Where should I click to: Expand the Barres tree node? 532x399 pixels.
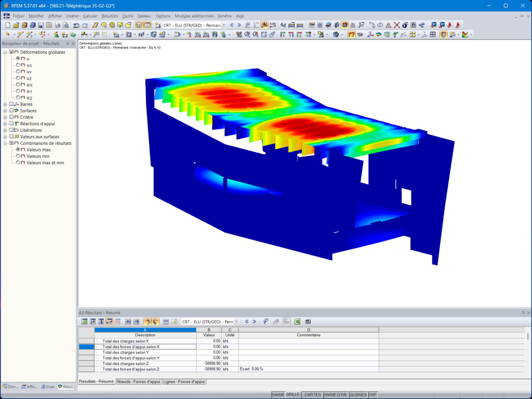(x=5, y=104)
